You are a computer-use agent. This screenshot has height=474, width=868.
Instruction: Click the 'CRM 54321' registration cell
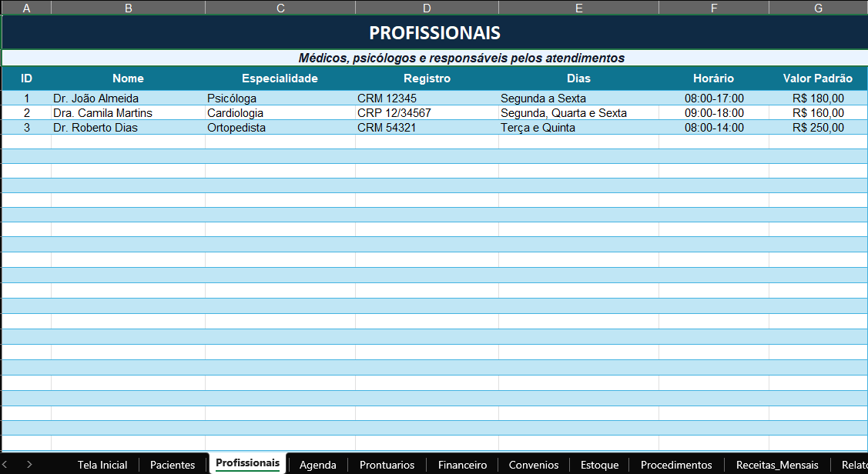427,127
